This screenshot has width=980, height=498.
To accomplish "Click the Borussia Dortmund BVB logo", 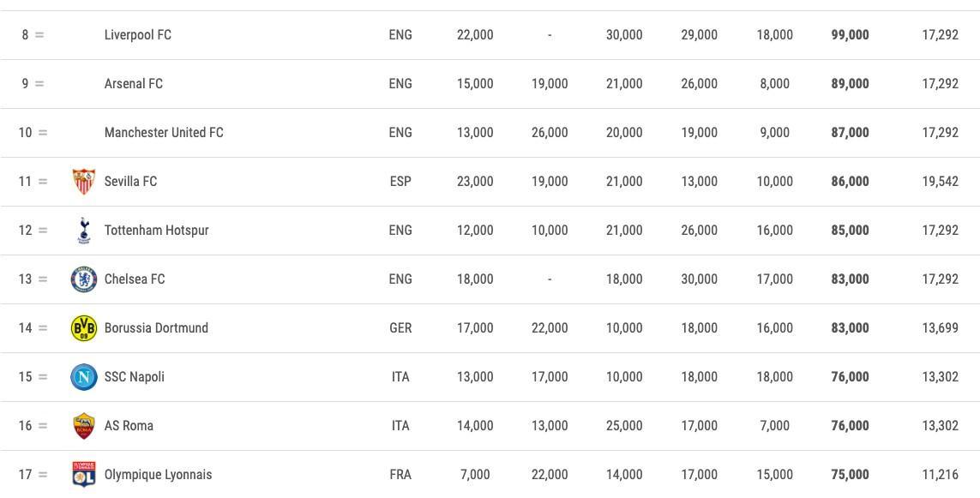I will pyautogui.click(x=84, y=328).
